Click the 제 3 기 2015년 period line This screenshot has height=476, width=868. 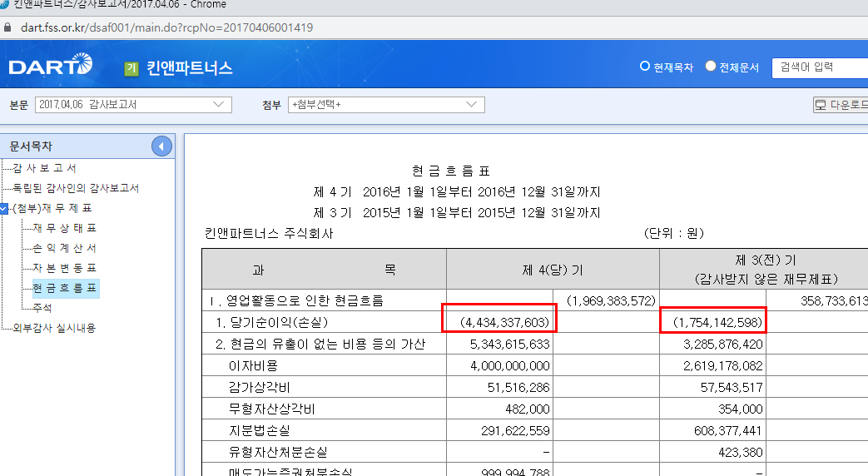(457, 213)
